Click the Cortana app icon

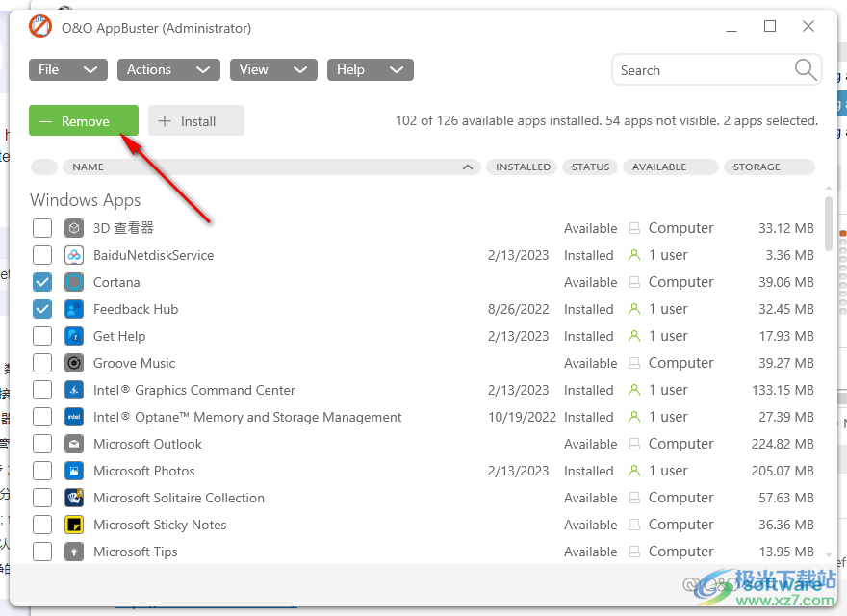[x=74, y=282]
